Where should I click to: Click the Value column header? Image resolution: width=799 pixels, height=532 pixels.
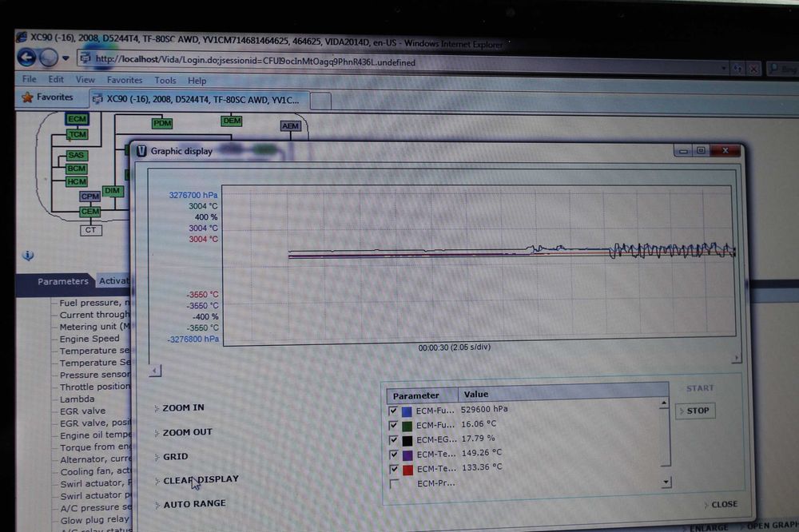click(563, 394)
